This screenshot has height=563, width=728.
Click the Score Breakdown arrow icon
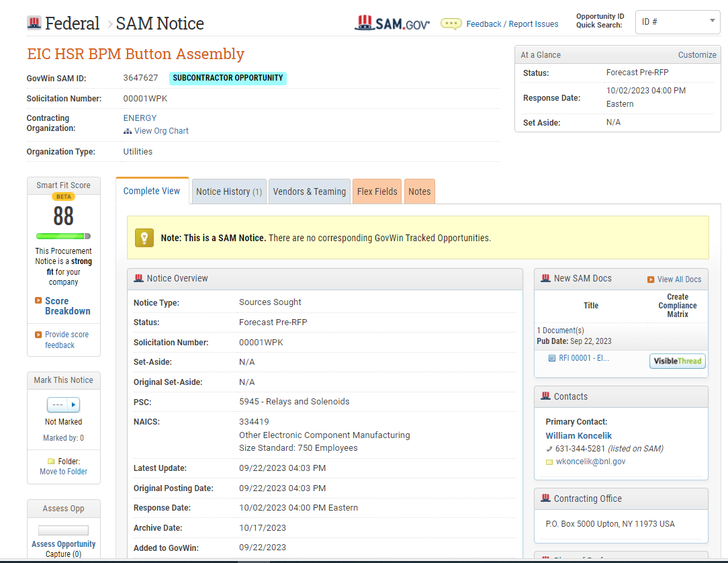pyautogui.click(x=38, y=301)
